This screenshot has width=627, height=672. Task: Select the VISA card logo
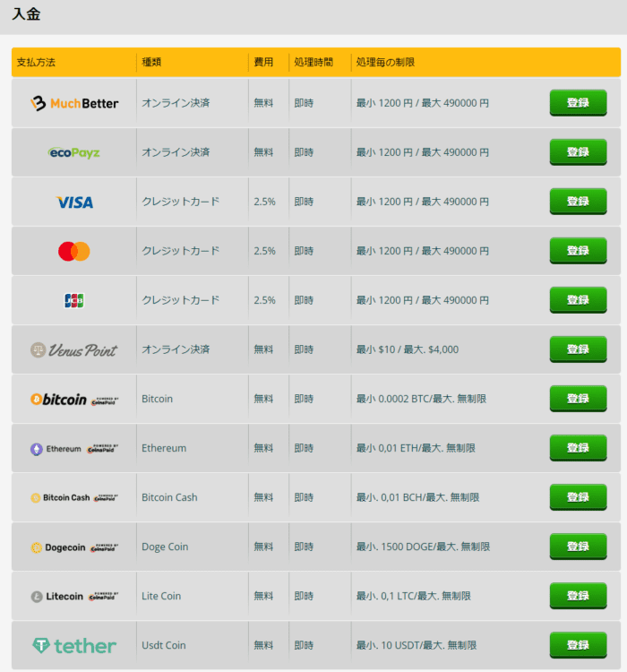click(x=74, y=202)
